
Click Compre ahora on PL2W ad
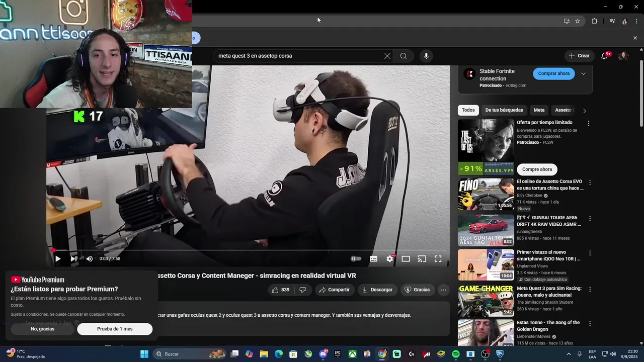[x=537, y=169]
